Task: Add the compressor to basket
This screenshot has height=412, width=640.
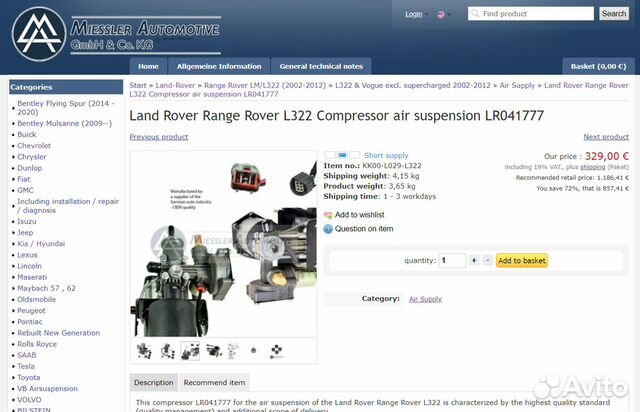Action: (522, 261)
